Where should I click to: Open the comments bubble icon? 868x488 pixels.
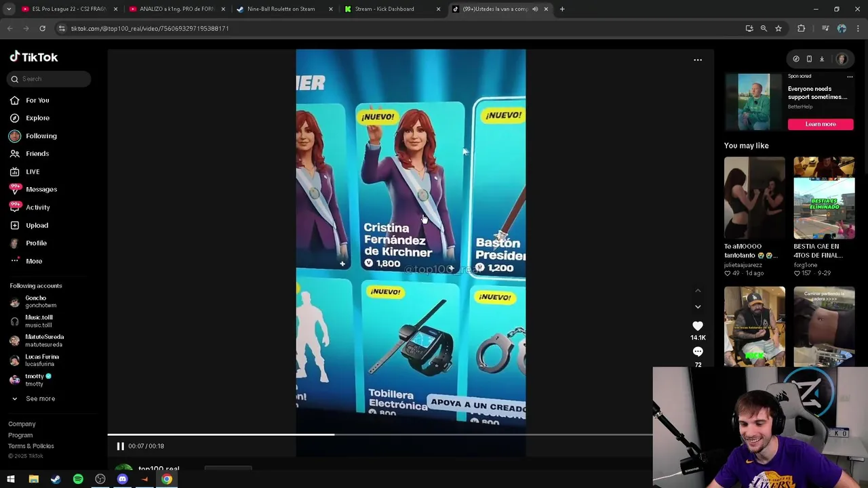tap(698, 352)
